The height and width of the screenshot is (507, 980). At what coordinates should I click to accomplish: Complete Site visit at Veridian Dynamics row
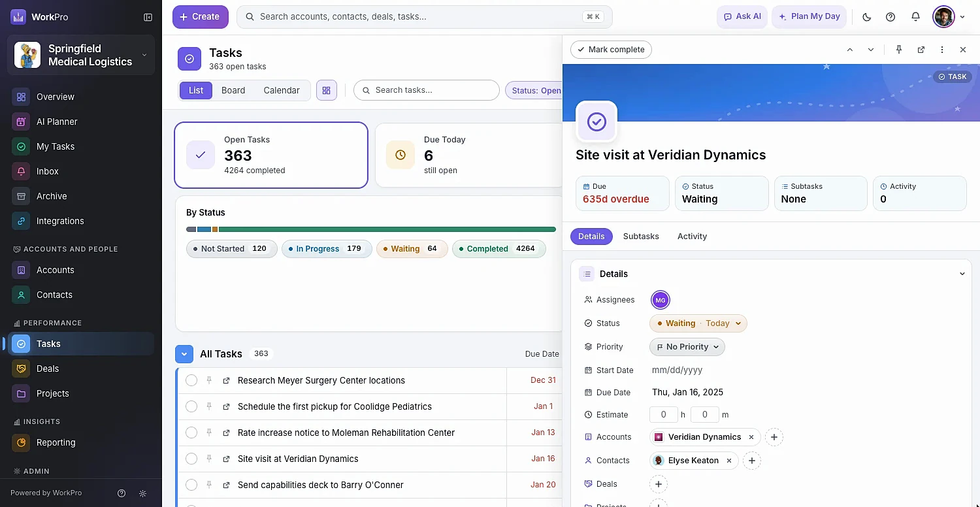[x=191, y=459]
